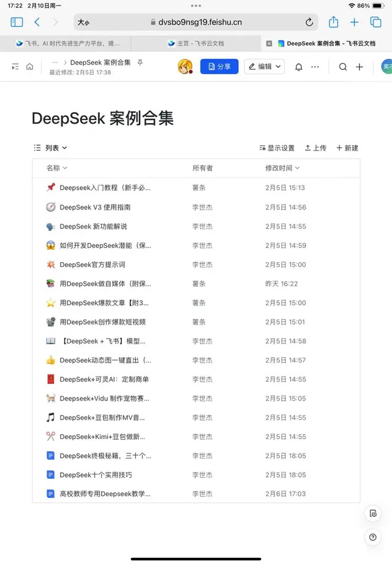Open notifications bell icon
The width and height of the screenshot is (392, 564).
298,67
